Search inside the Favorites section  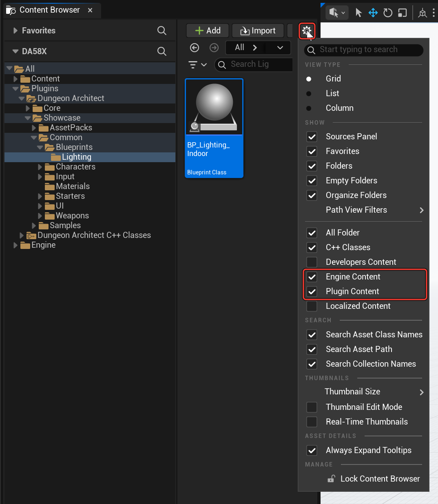tap(162, 31)
